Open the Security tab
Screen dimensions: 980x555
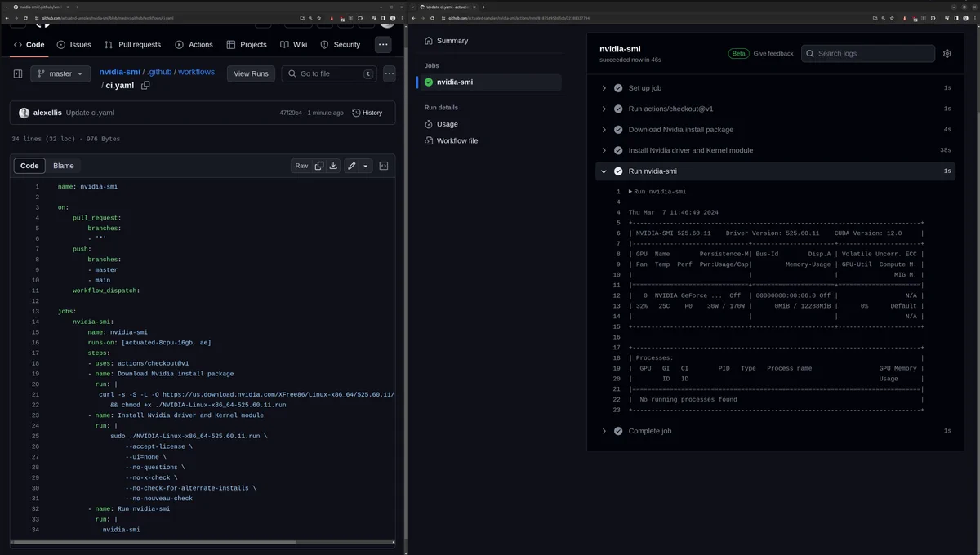341,45
